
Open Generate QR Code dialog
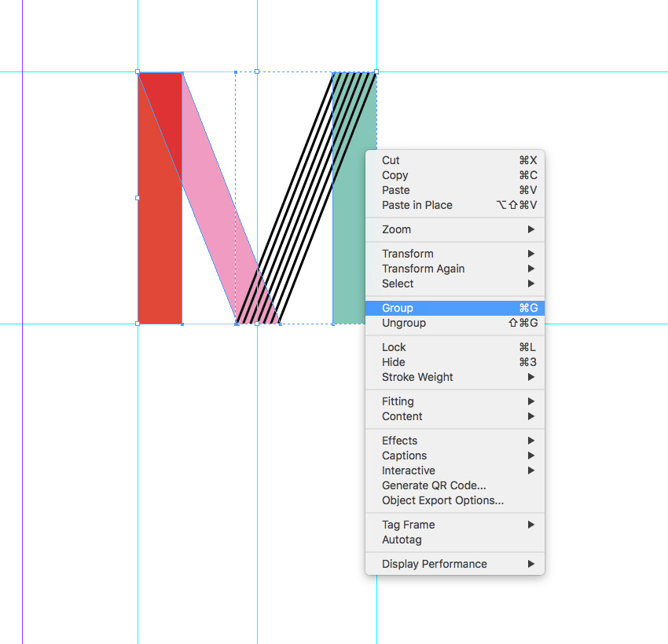pos(434,485)
